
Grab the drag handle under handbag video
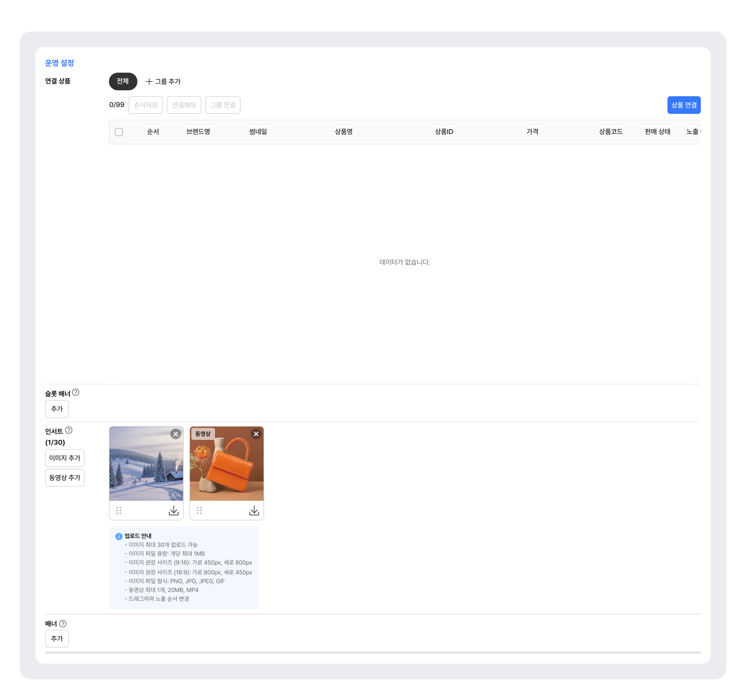point(199,511)
